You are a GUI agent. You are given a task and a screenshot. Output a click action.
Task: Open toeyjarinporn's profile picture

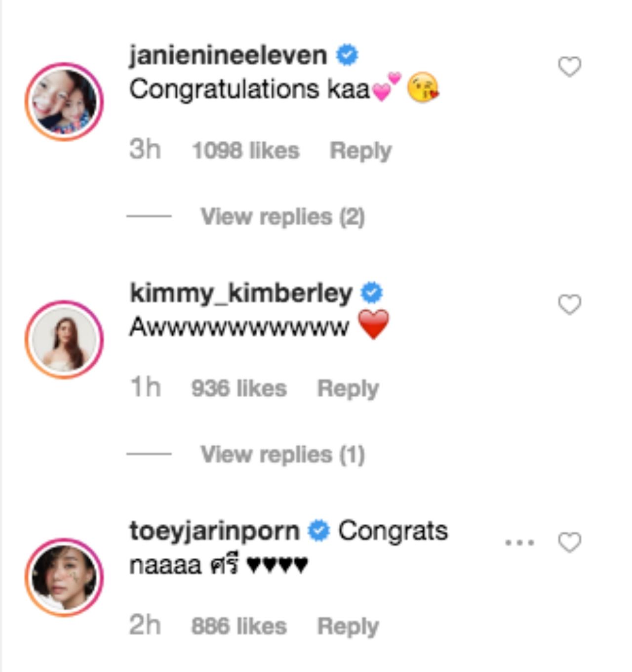[x=64, y=577]
